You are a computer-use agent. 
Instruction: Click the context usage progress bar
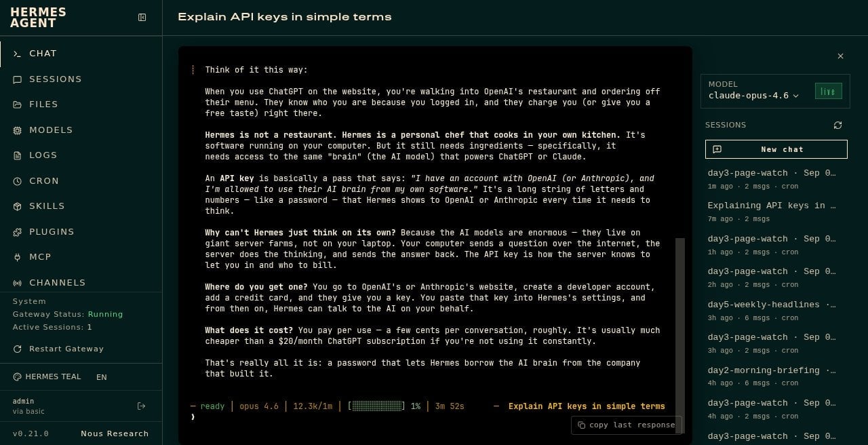[376, 406]
